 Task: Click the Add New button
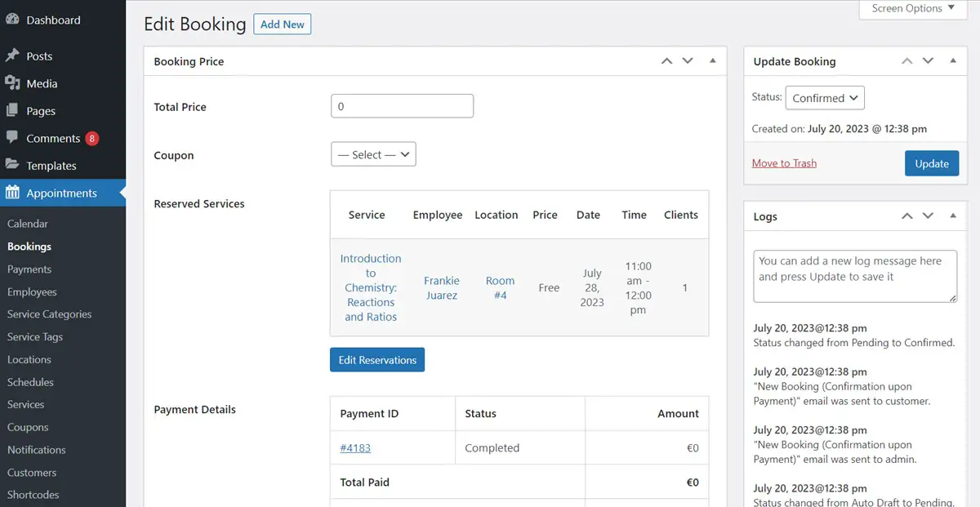coord(283,24)
